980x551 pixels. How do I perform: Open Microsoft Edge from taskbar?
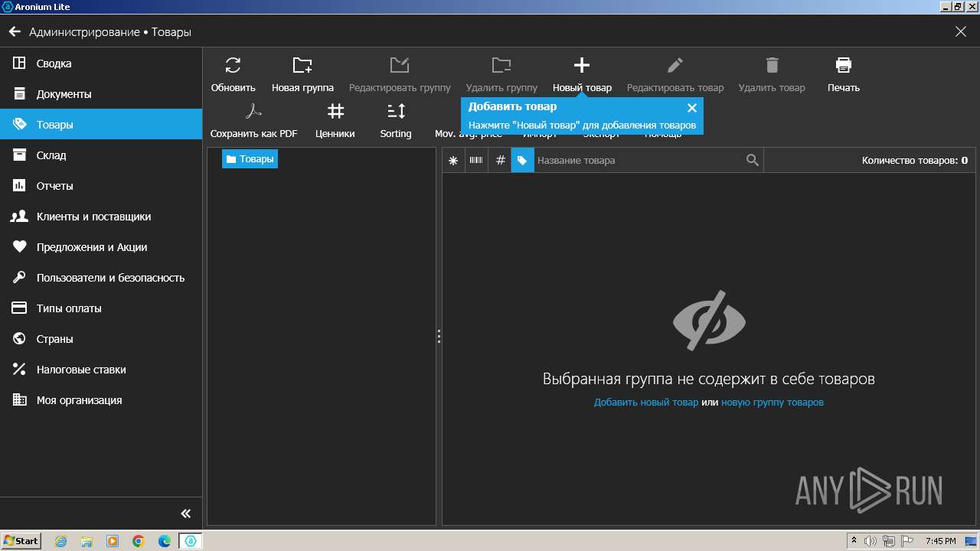coord(165,541)
